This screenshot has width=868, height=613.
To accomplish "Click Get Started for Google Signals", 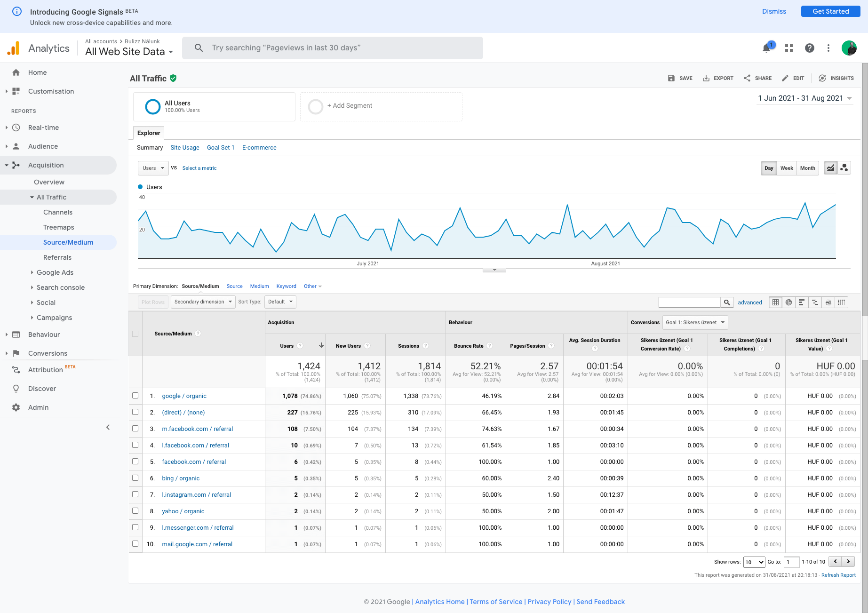I will point(830,11).
